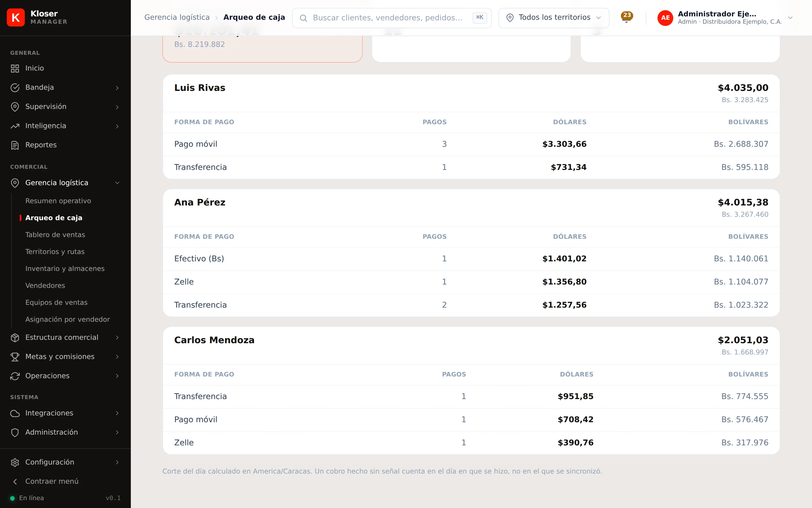This screenshot has width=812, height=508.
Task: Click the Bandeja check-circle icon
Action: pos(15,87)
